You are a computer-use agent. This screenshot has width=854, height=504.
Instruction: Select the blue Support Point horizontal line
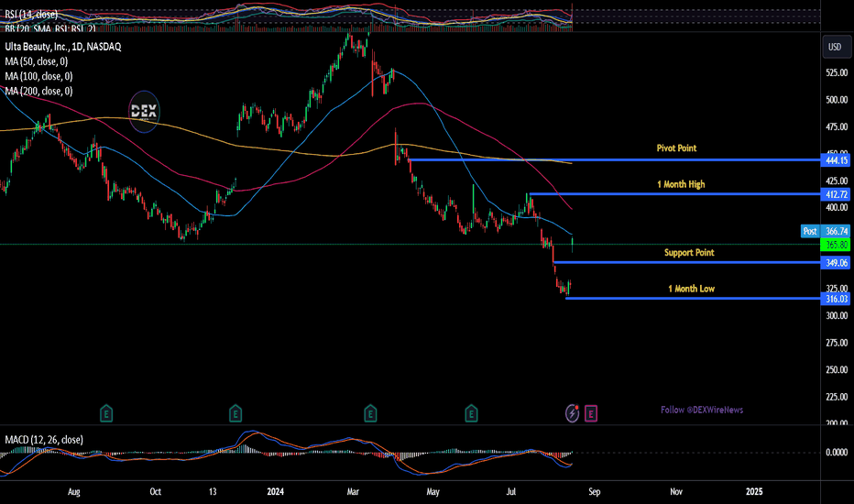(x=687, y=263)
